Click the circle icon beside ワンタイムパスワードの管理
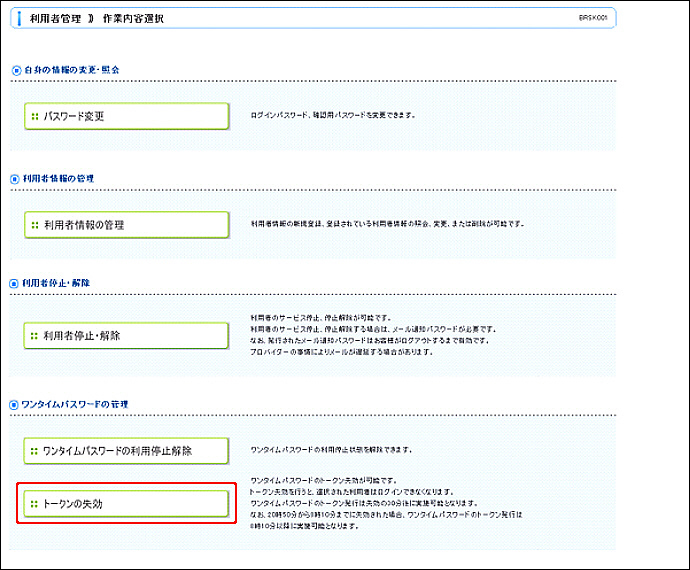Screen dimensions: 690x570 pos(15,404)
